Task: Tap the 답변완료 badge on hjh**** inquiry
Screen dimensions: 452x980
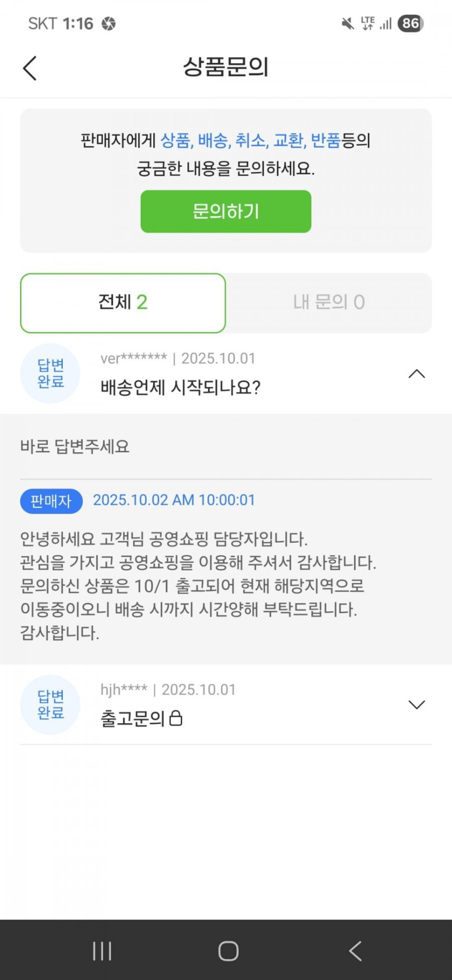Action: coord(50,704)
